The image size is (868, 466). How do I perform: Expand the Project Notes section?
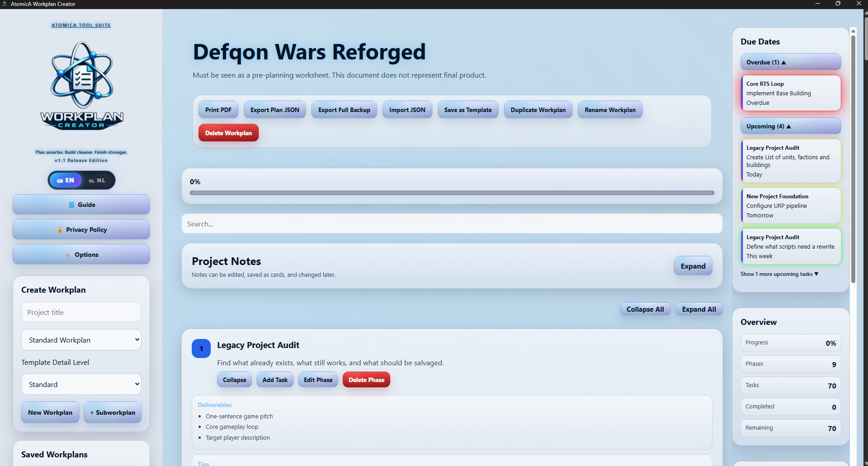pos(693,266)
